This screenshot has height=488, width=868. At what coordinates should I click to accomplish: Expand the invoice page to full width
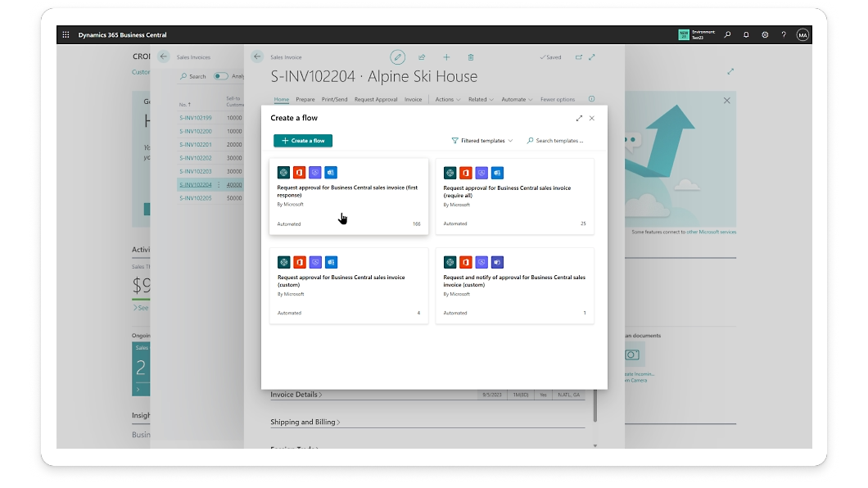tap(592, 57)
